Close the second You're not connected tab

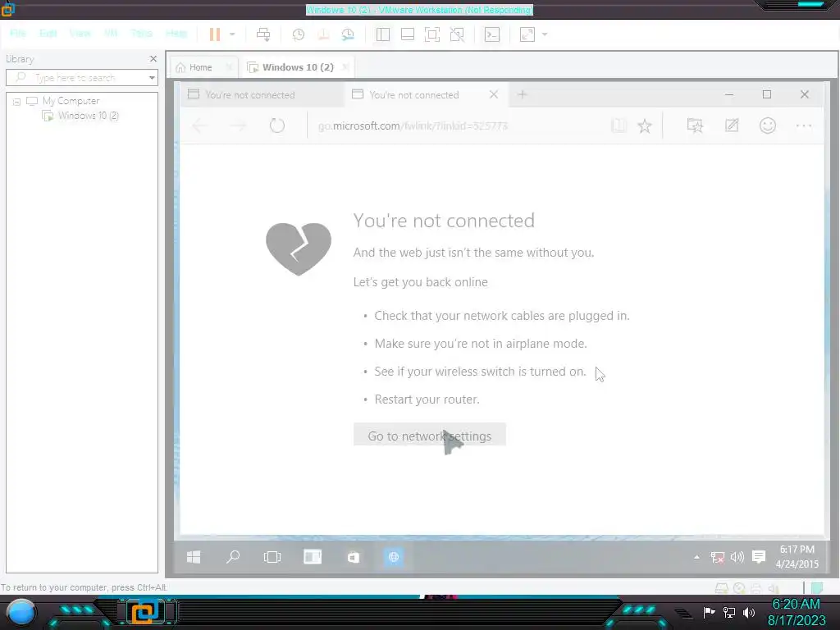(493, 94)
